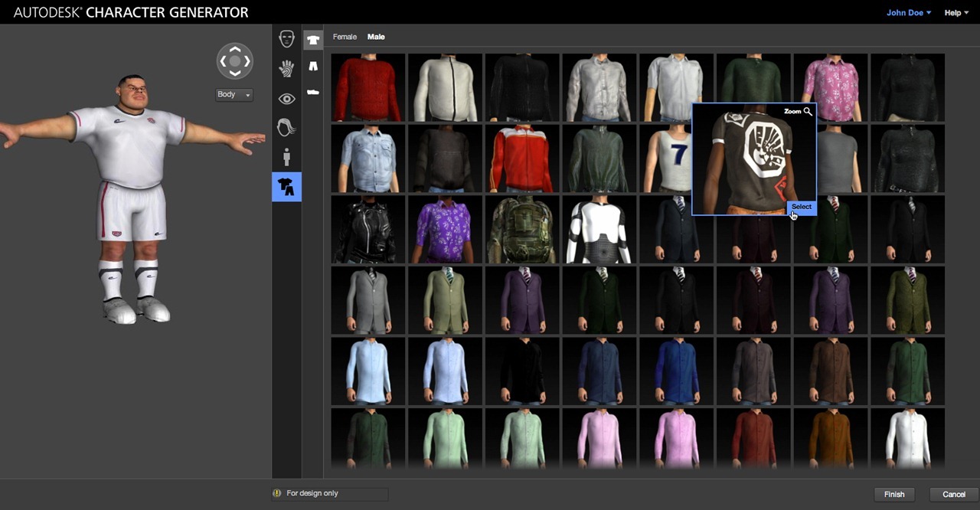Switch to the shoes sub-category icon

pos(313,92)
